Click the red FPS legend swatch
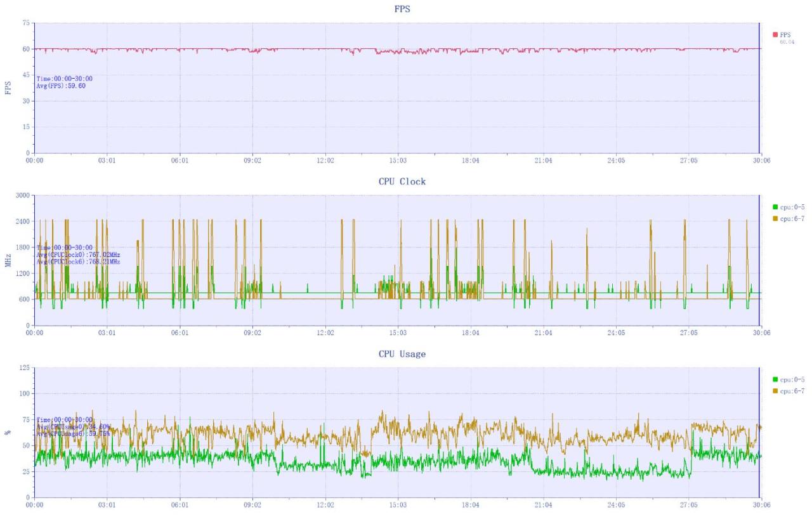This screenshot has height=519, width=812. [x=775, y=34]
